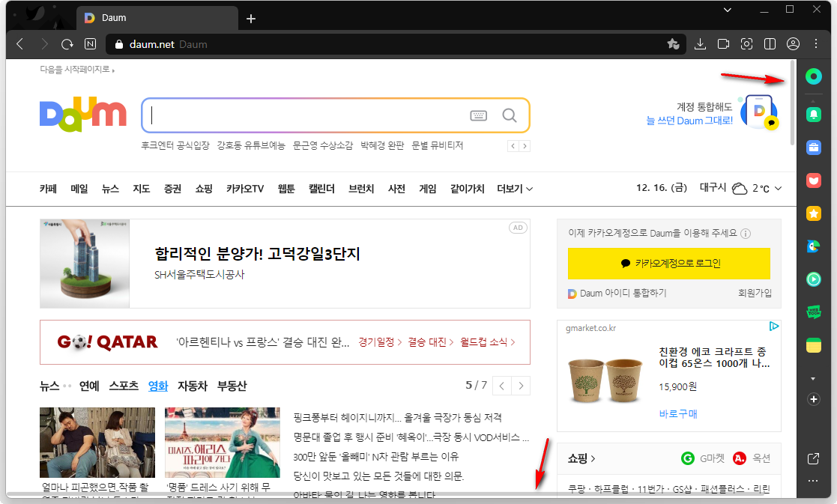Select the Naver Webtoon sidebar icon

(x=814, y=311)
